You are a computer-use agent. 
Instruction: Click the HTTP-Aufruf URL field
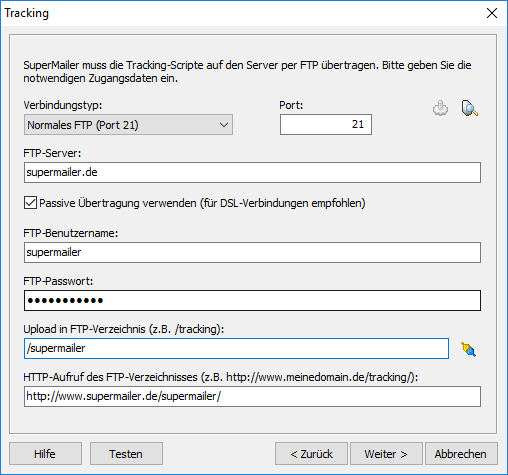click(x=252, y=396)
